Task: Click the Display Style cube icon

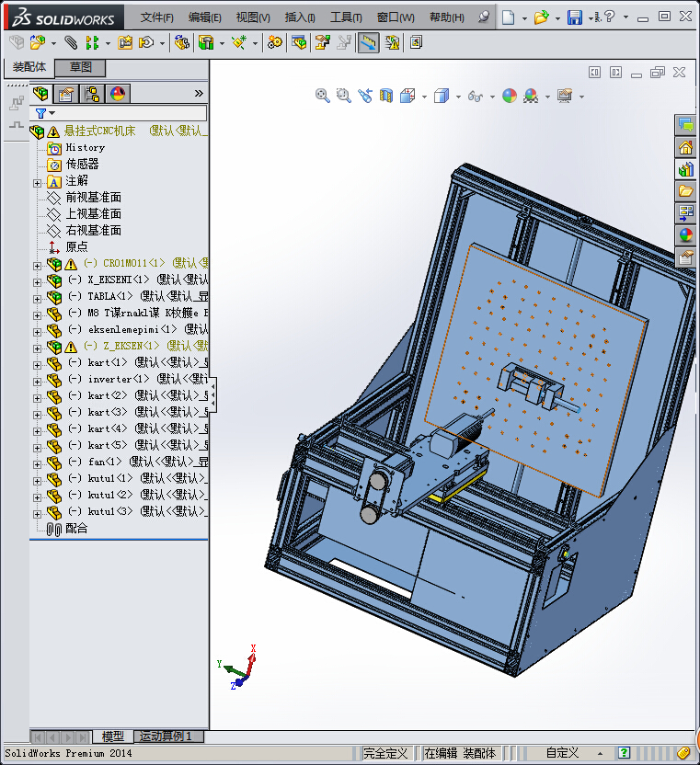Action: (442, 96)
